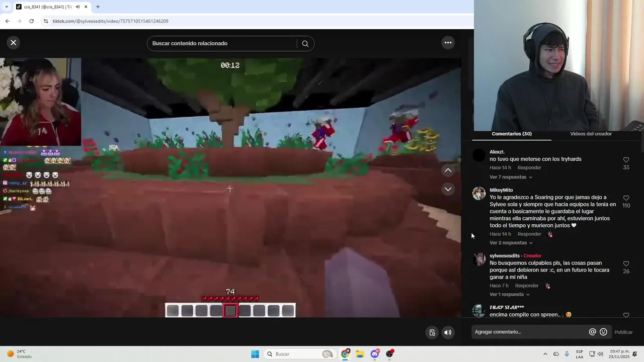Show hidden system tray icons
The width and height of the screenshot is (644, 362).
tap(545, 354)
